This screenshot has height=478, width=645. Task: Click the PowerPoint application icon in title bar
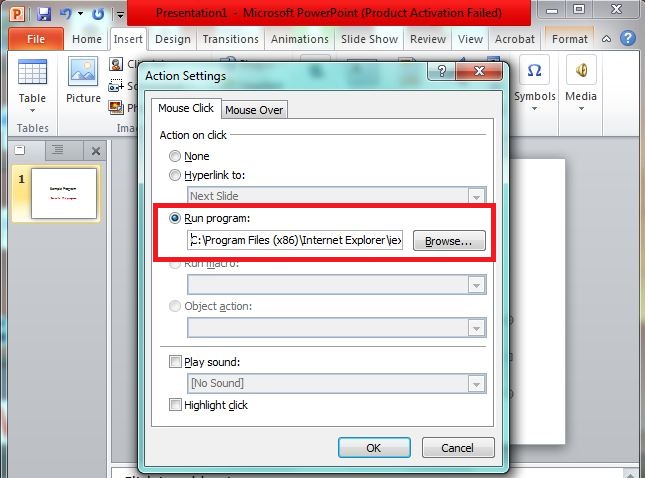[x=17, y=14]
